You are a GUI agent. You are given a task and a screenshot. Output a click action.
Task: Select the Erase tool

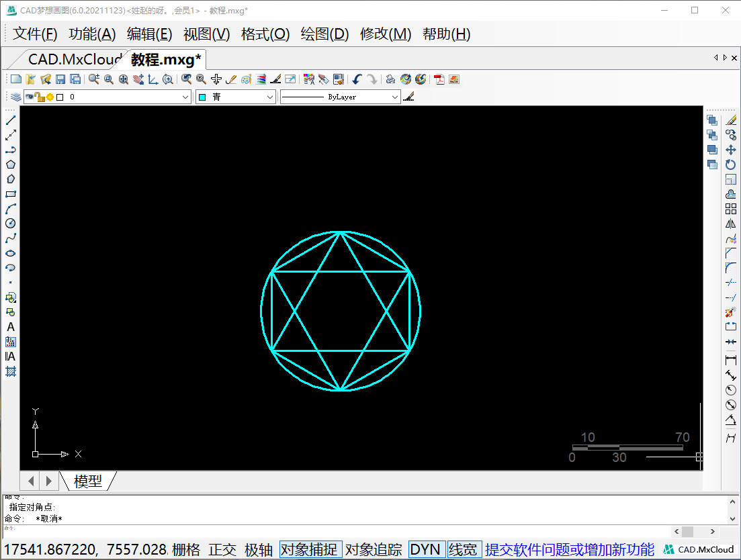[x=731, y=120]
